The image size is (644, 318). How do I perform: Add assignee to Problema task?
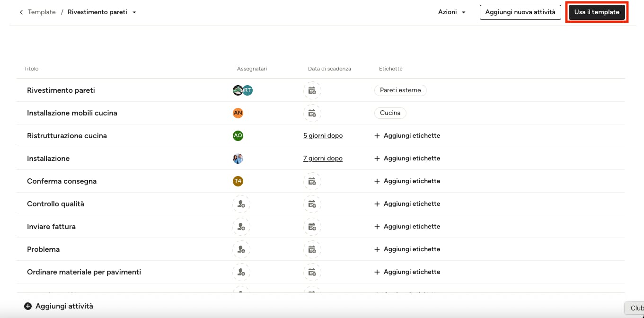pyautogui.click(x=241, y=249)
